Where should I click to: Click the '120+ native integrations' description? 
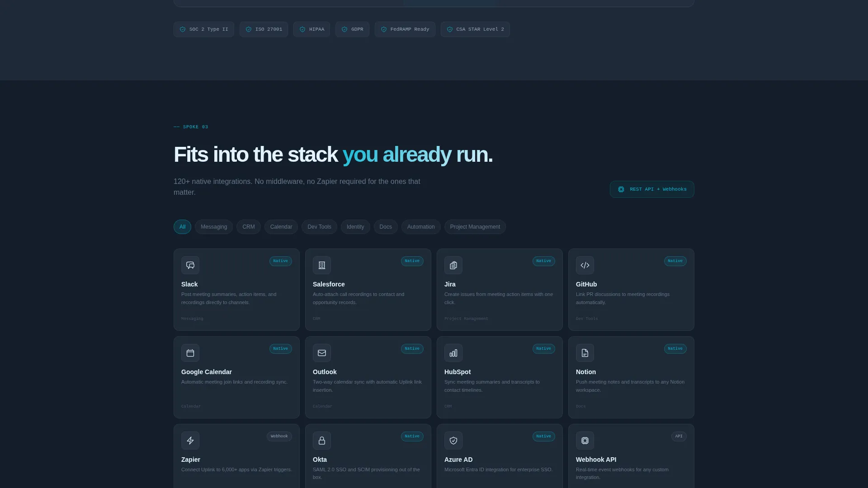[297, 187]
